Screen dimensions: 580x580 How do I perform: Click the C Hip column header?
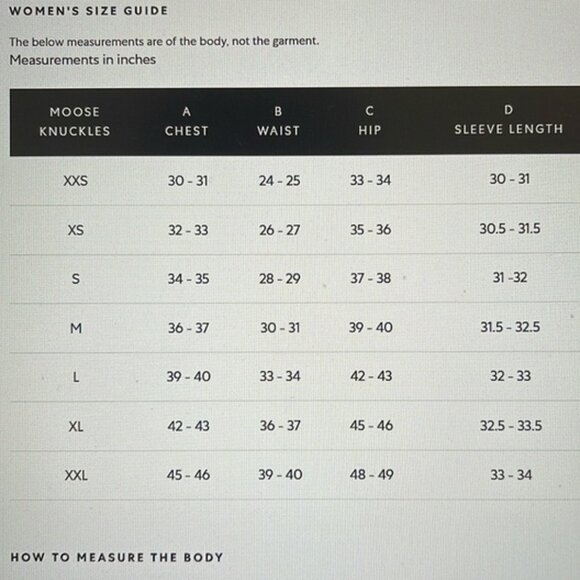tap(370, 121)
